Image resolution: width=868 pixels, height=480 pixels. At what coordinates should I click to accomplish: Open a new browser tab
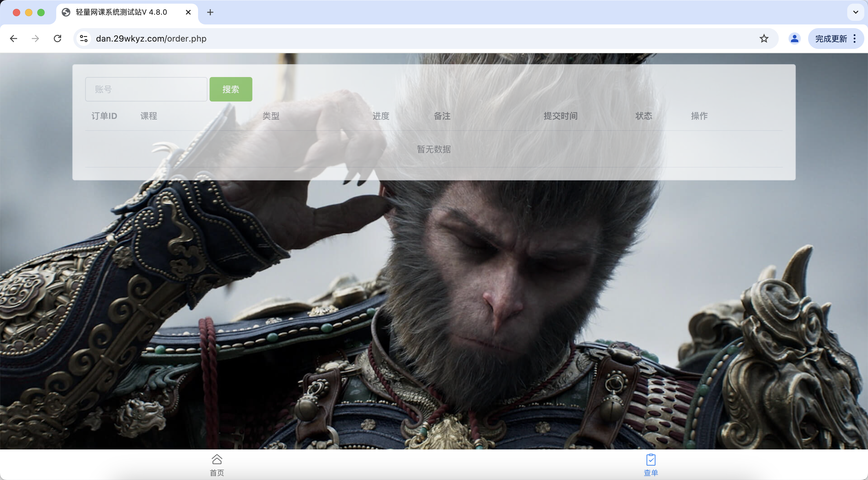[x=210, y=13]
